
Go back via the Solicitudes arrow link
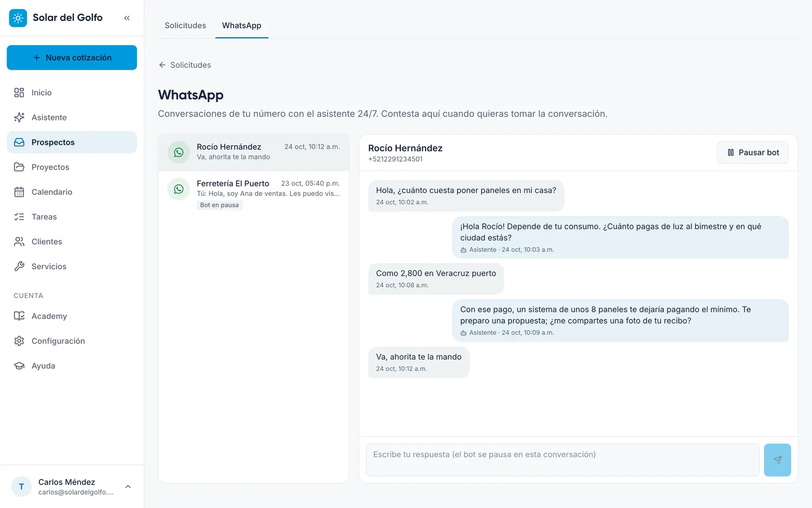coord(185,65)
